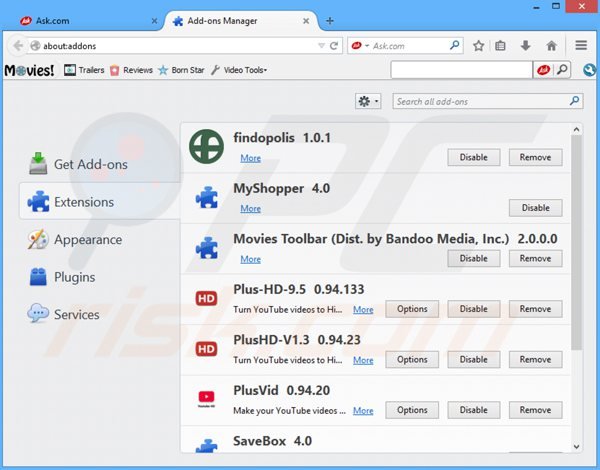Open the bookmarks list icon

500,46
